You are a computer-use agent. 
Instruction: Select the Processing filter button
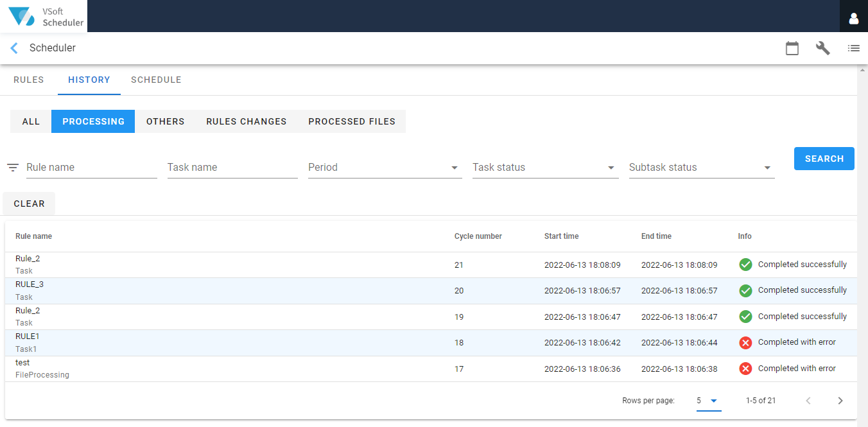pos(93,121)
